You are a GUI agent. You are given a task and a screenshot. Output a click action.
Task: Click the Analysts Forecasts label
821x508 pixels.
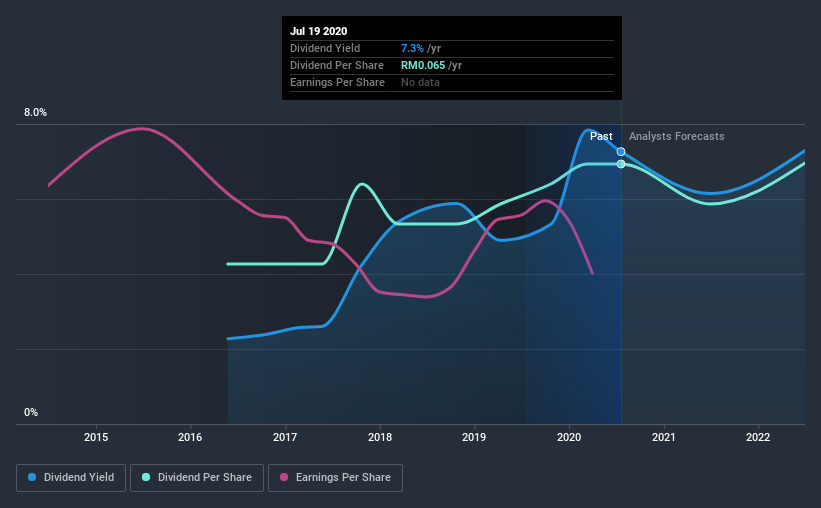coord(676,136)
